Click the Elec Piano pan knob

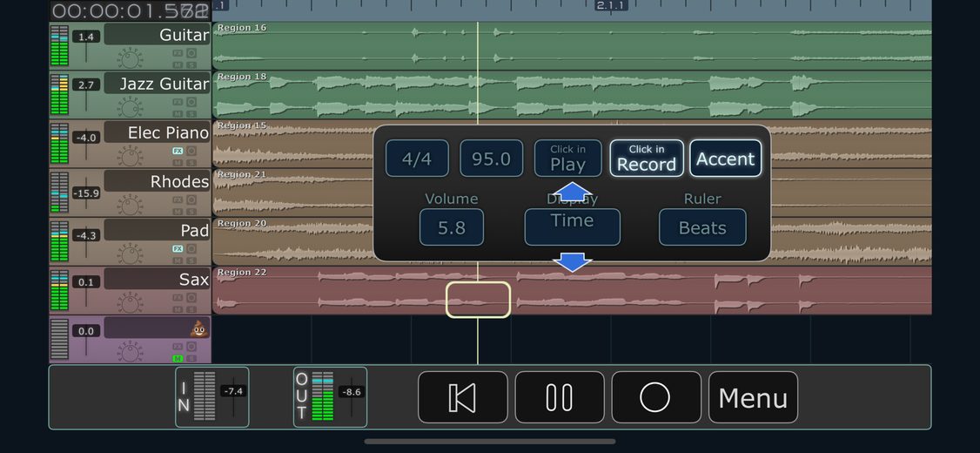point(130,157)
